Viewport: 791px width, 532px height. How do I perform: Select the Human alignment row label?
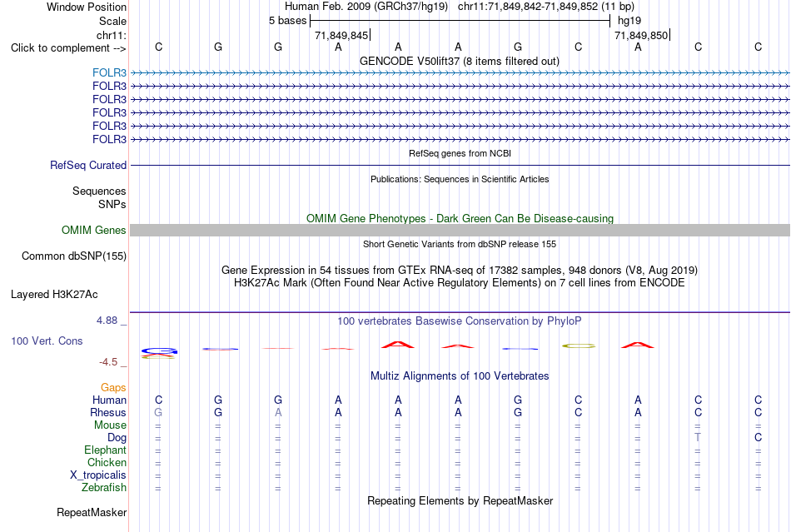(109, 400)
